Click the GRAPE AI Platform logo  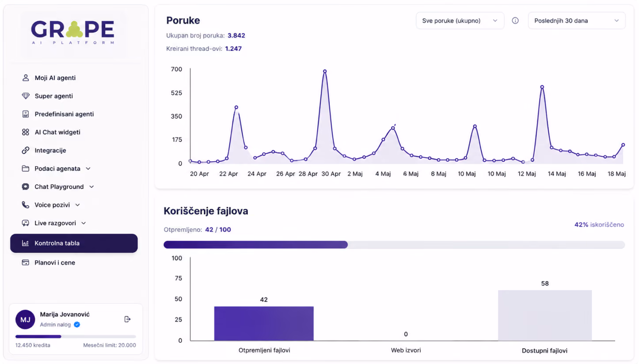[x=73, y=32]
